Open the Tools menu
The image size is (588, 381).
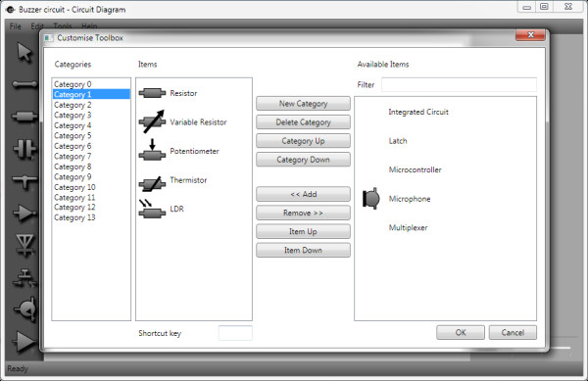coord(63,26)
